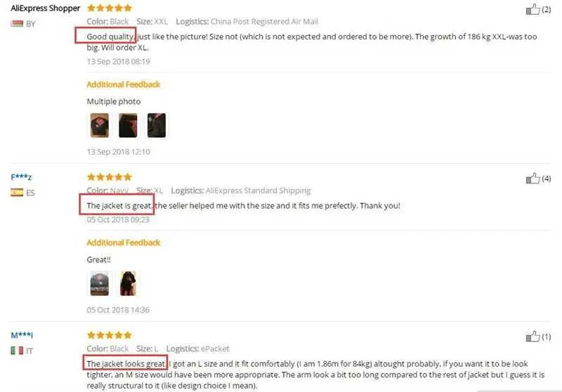Click Additional Feedback heading in first review
The width and height of the screenshot is (562, 392).
click(124, 84)
